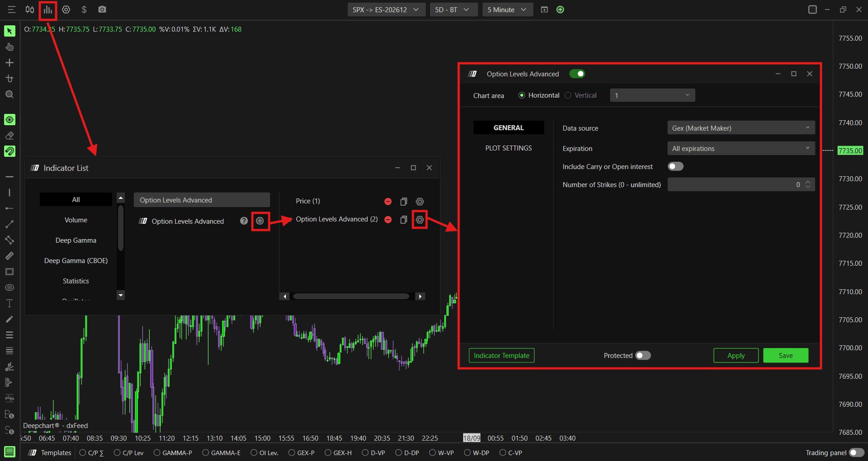The height and width of the screenshot is (461, 868).
Task: Toggle the magnet snap tool
Action: click(x=9, y=151)
